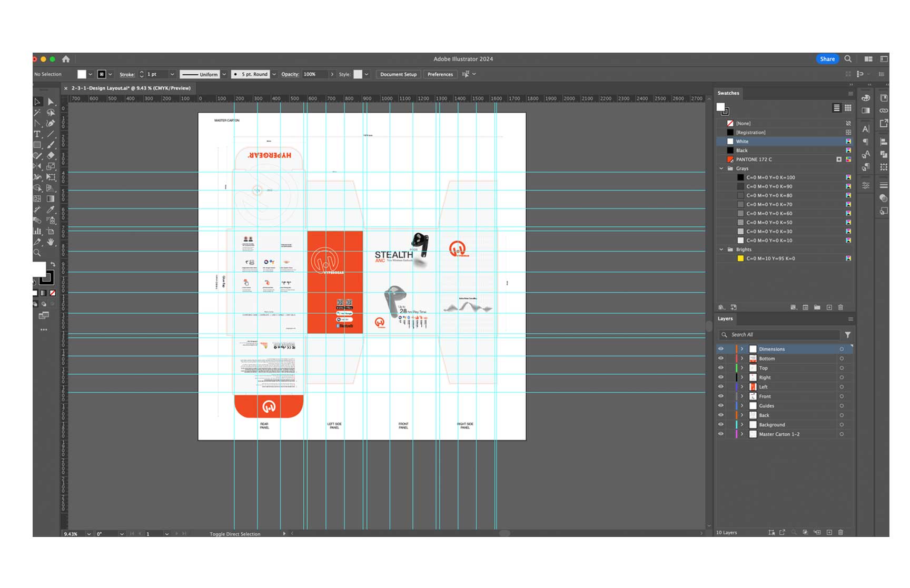This screenshot has width=910, height=588.
Task: Open the Color panel icon
Action: (x=866, y=98)
